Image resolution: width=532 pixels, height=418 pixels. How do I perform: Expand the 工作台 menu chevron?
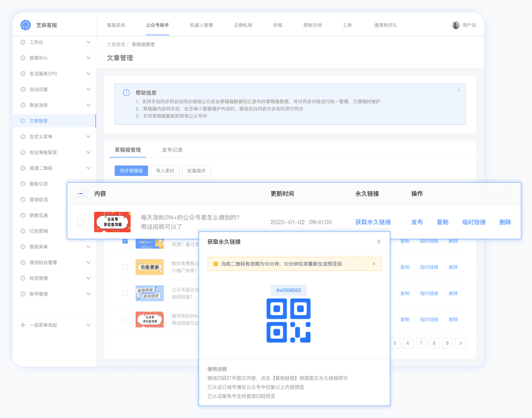tap(88, 42)
